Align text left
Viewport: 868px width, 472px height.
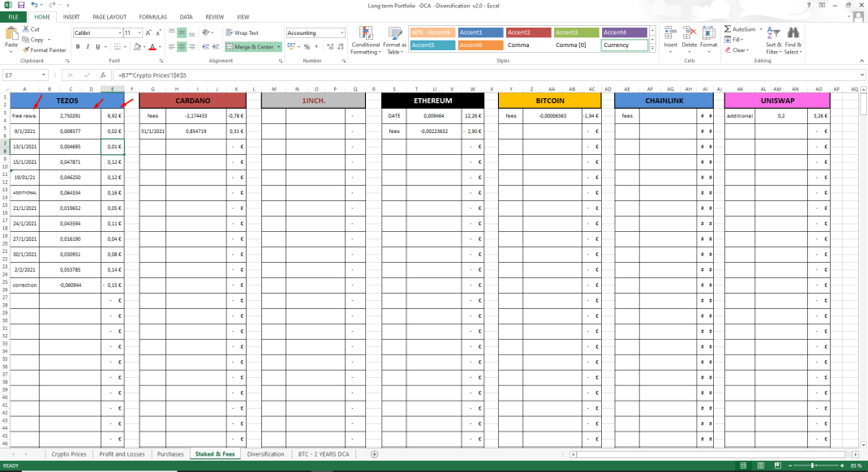coord(172,47)
